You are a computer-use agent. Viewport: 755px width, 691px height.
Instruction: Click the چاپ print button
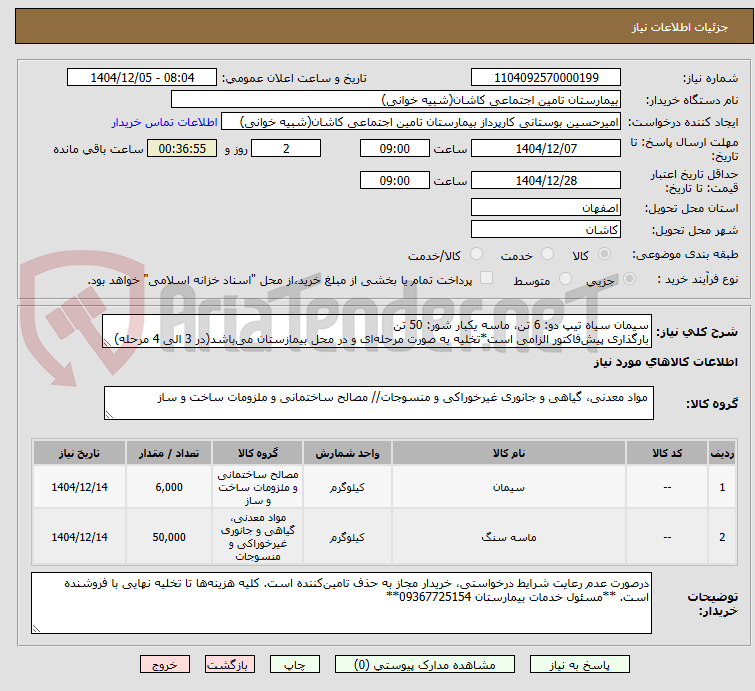295,665
